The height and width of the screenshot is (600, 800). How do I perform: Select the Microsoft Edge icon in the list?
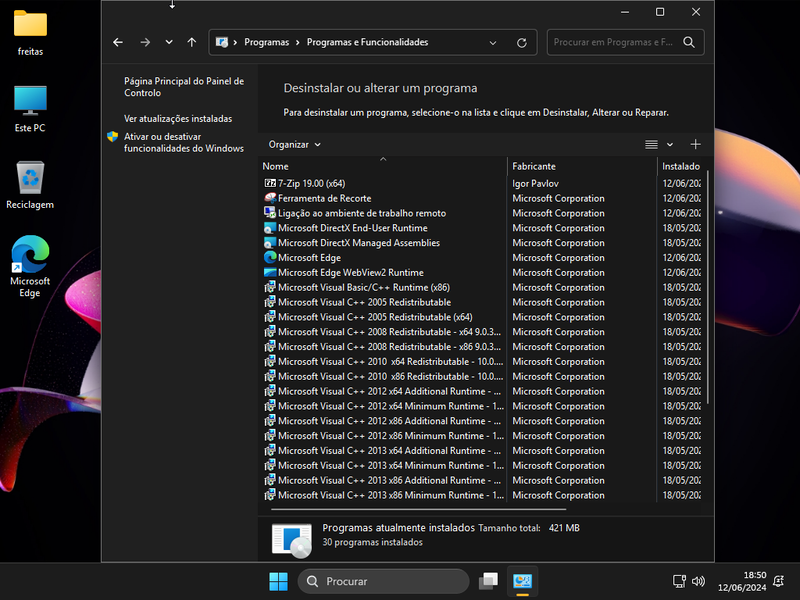[x=270, y=257]
